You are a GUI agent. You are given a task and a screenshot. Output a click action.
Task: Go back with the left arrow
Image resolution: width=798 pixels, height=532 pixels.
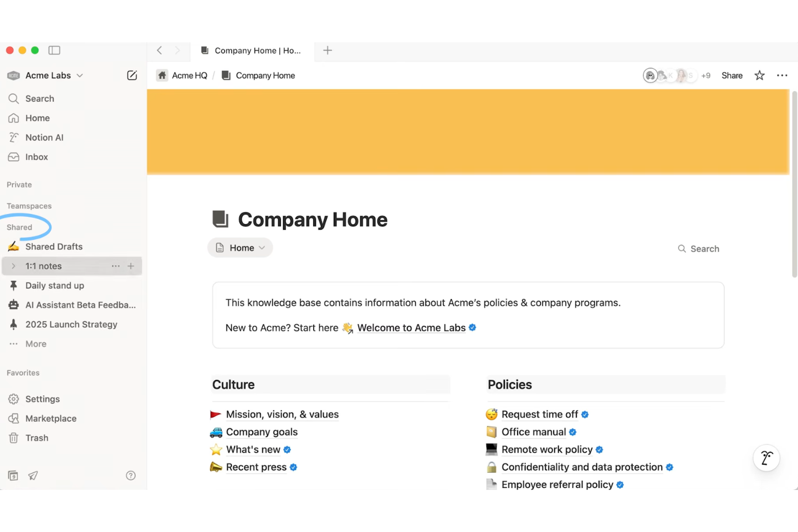click(x=160, y=50)
